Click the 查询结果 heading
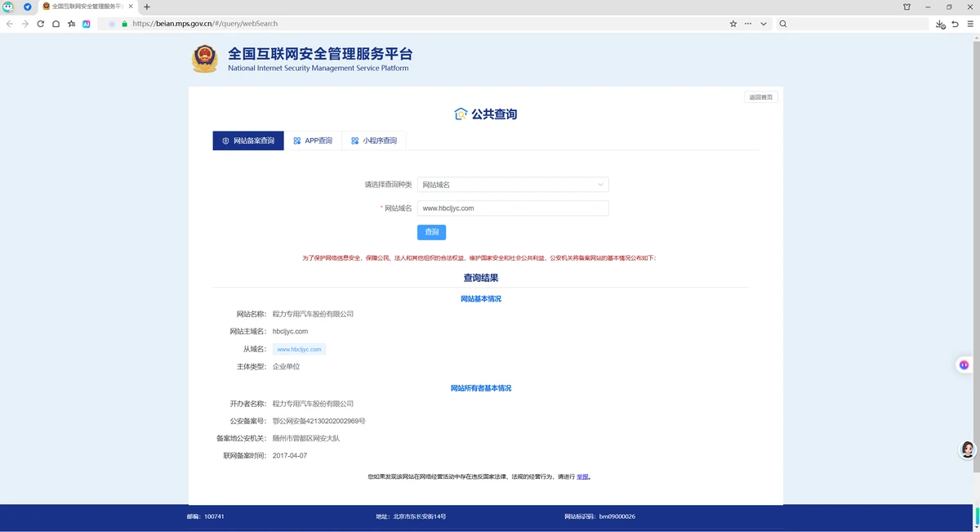 click(x=481, y=278)
